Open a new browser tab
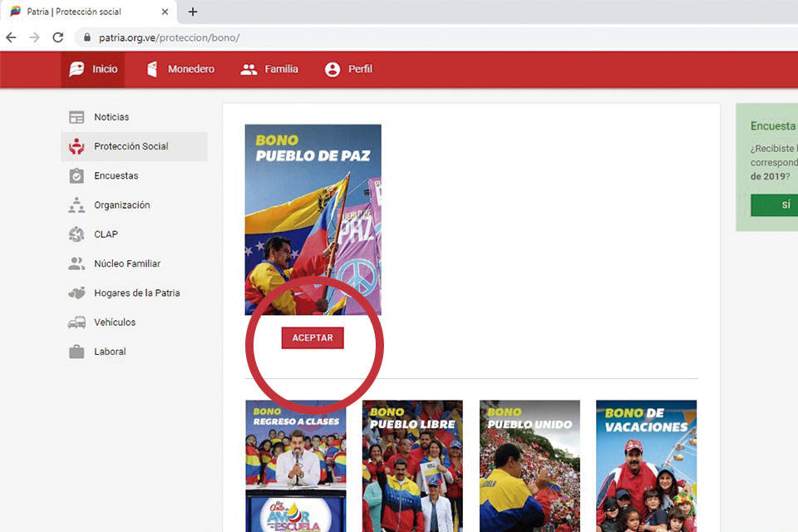798x532 pixels. pos(193,12)
